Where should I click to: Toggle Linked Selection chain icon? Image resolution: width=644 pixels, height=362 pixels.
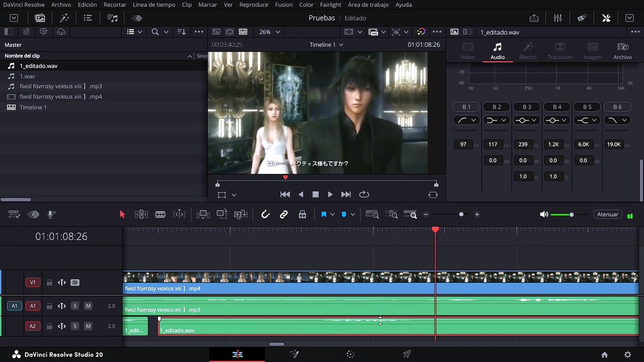(284, 215)
